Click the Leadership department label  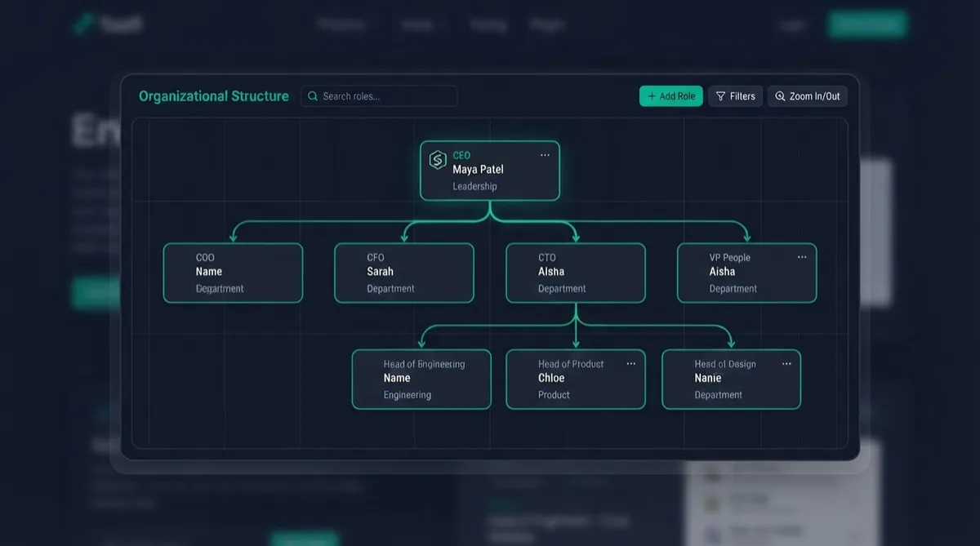(x=474, y=186)
